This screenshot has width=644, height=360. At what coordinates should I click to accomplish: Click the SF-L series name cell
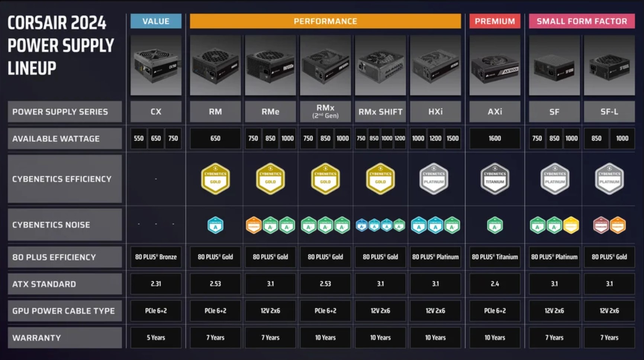(609, 112)
